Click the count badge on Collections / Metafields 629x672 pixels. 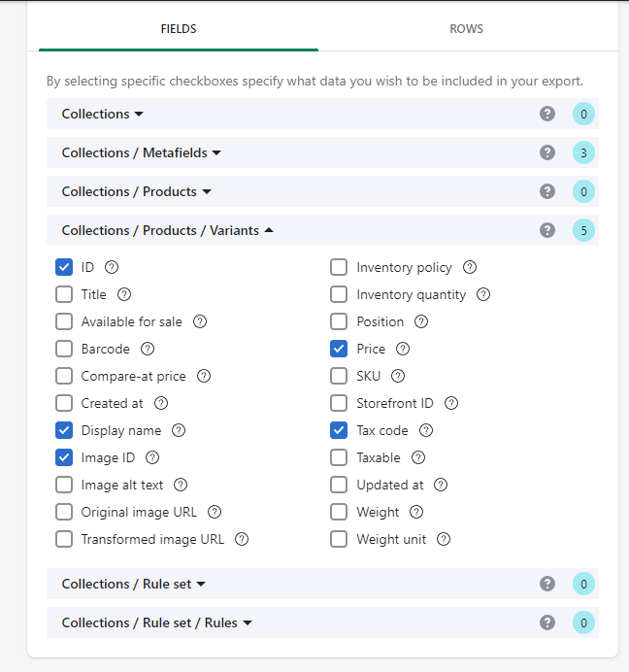tap(583, 152)
